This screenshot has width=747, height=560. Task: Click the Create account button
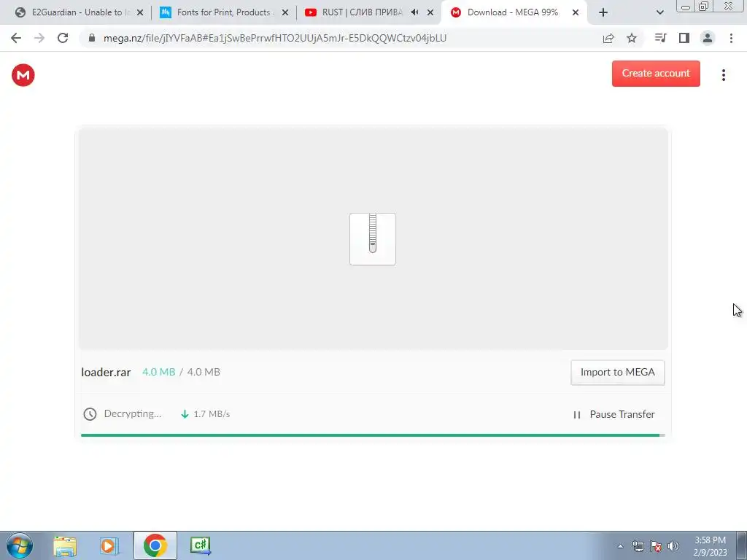point(656,74)
